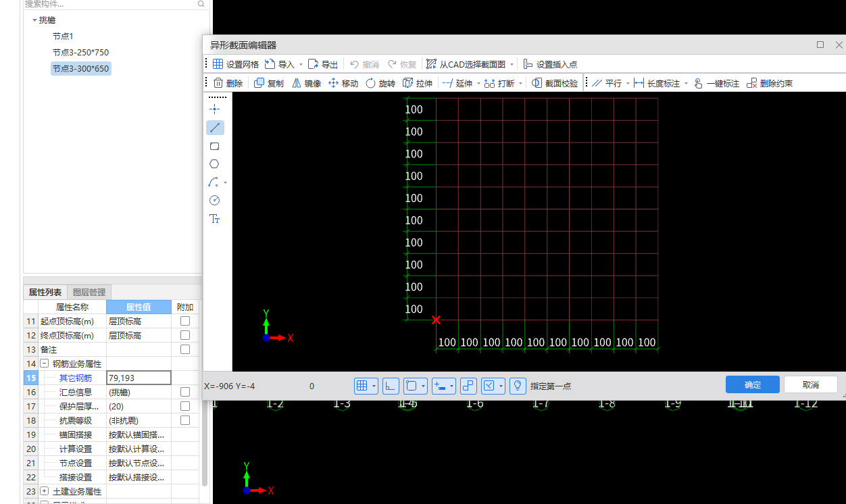Image resolution: width=846 pixels, height=504 pixels.
Task: Open the dropdown arrow beside 长度标注
Action: [x=686, y=84]
